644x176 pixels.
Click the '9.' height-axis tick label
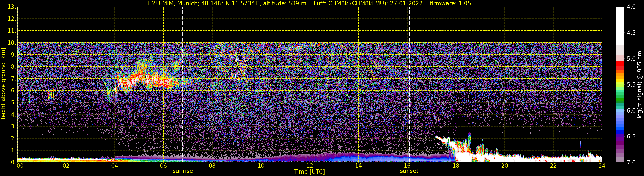[x=13, y=55]
